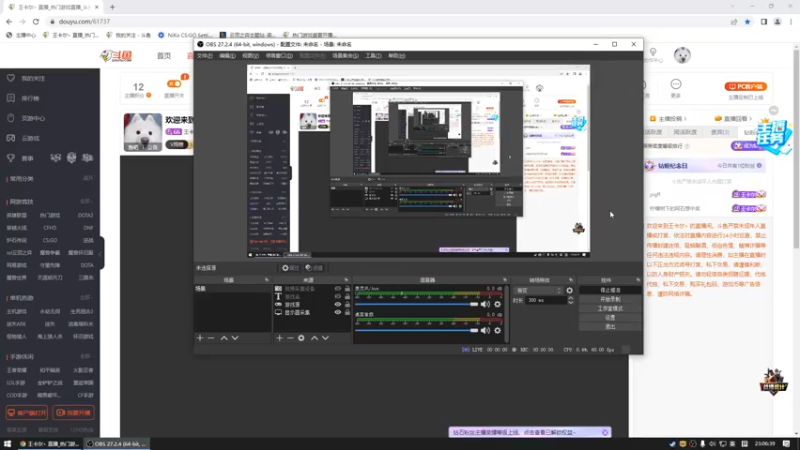Open Settings from OBS controls dock

click(610, 317)
